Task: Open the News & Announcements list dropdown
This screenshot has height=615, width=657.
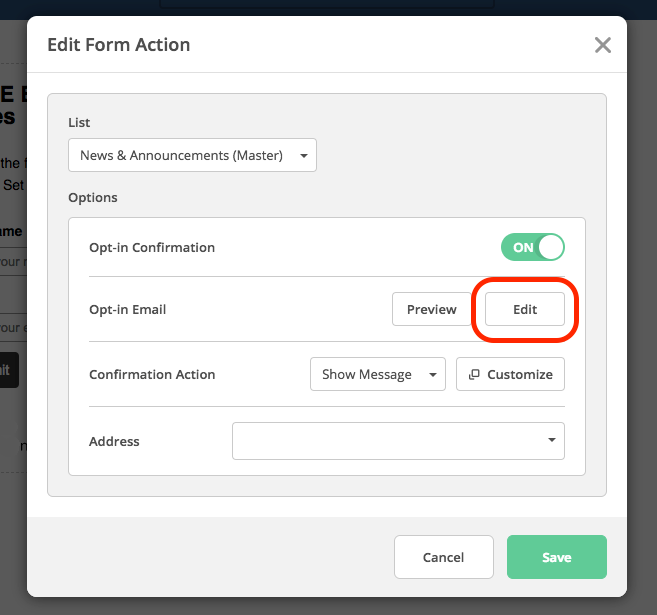Action: (192, 155)
